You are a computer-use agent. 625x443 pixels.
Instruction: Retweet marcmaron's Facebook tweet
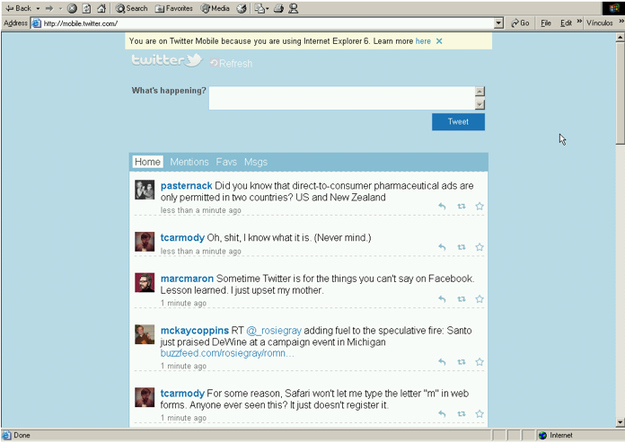461,299
